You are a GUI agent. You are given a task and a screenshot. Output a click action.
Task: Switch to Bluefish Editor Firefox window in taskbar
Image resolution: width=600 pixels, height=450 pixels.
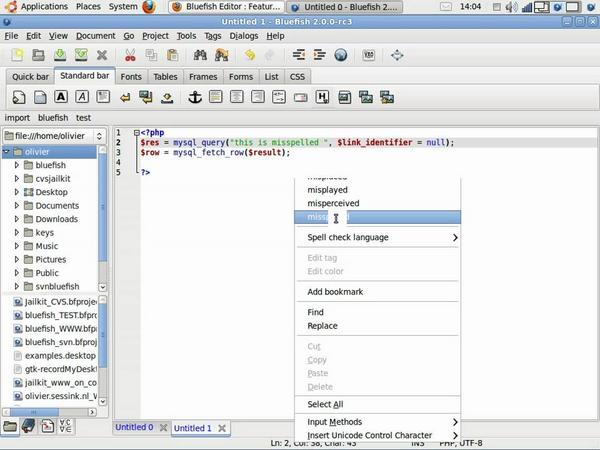pos(226,7)
